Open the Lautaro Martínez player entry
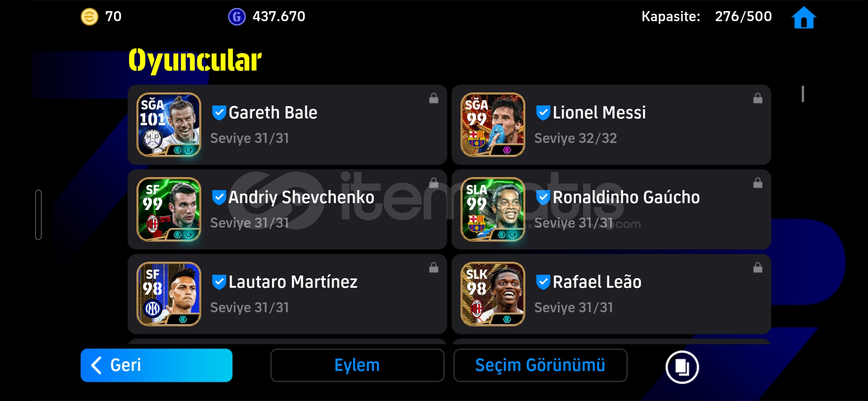Screen dimensions: 868x401 [287, 294]
